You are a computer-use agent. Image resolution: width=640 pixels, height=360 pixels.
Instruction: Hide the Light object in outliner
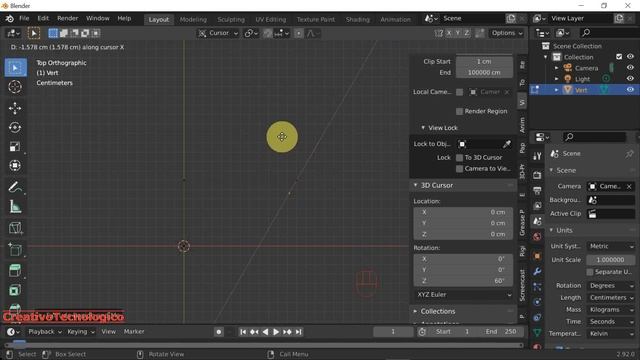pos(630,79)
